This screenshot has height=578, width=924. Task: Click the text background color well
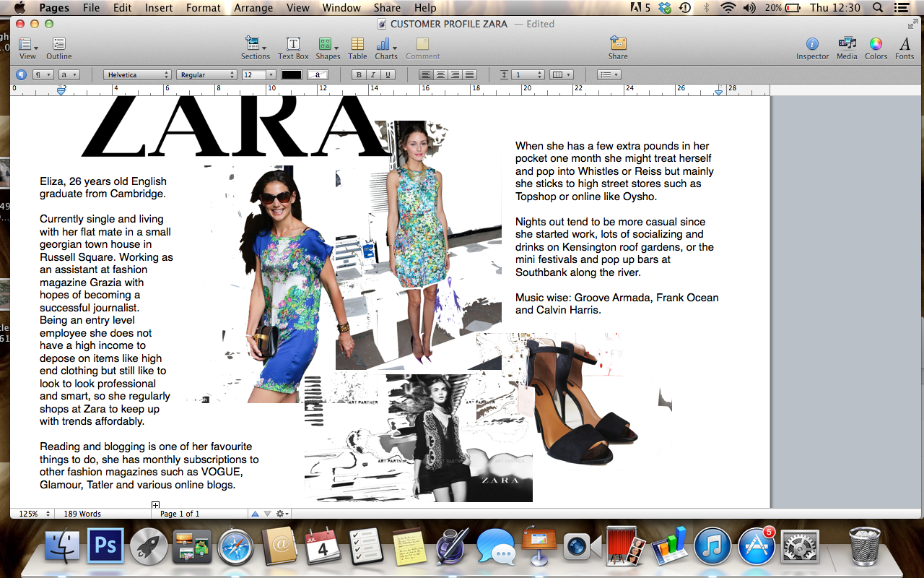pos(318,74)
